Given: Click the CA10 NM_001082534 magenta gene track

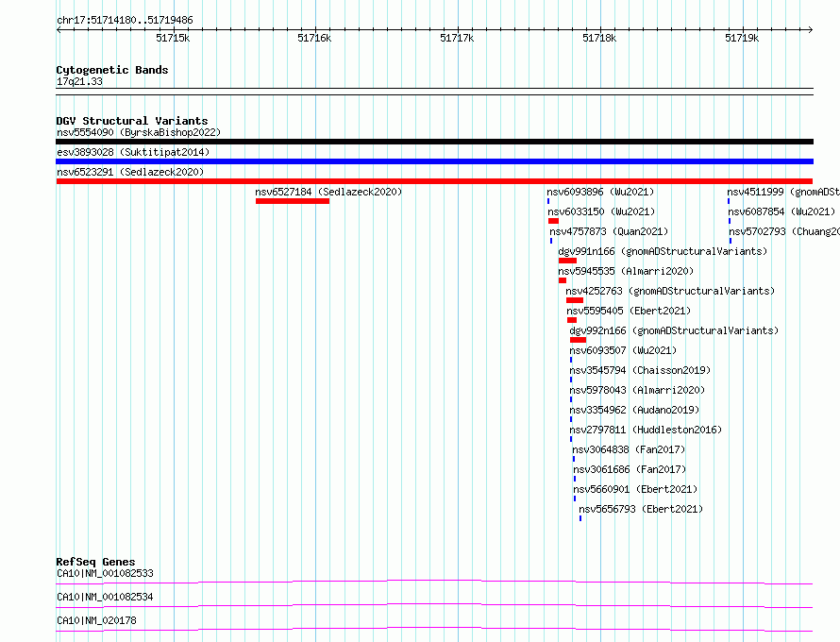Looking at the screenshot, I should 434,605.
